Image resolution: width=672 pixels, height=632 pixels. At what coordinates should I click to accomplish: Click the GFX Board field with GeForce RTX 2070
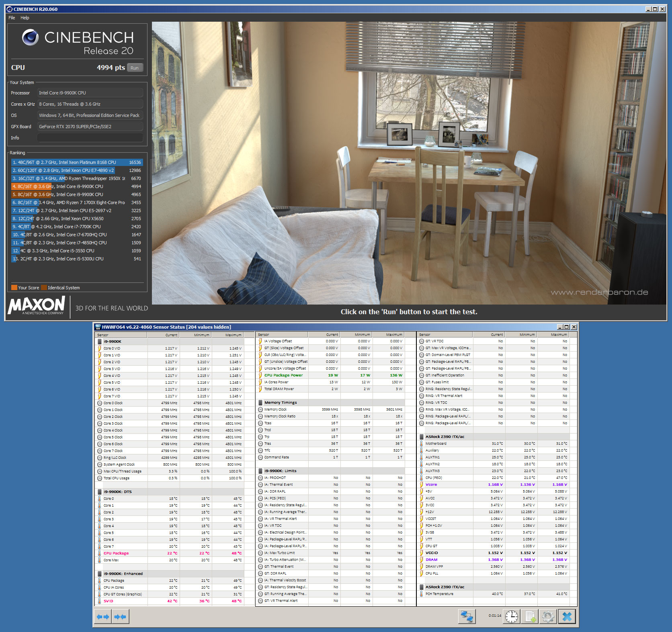tap(90, 127)
